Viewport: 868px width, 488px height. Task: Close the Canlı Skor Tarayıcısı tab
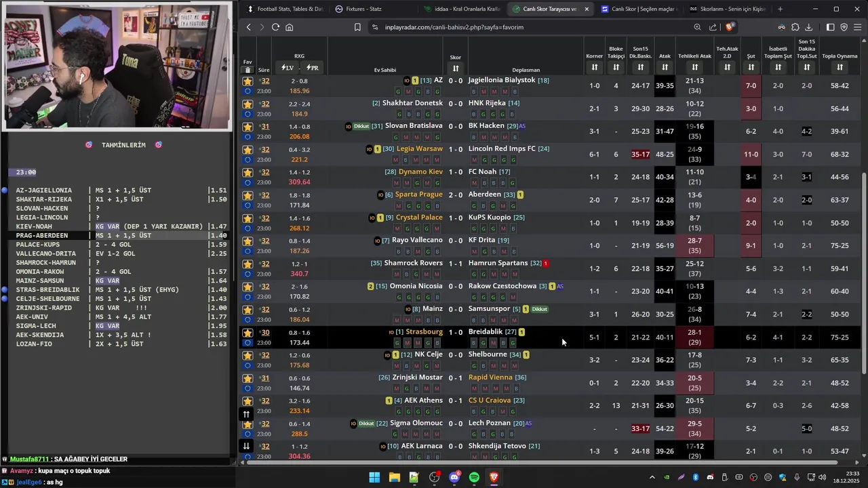[x=587, y=9]
